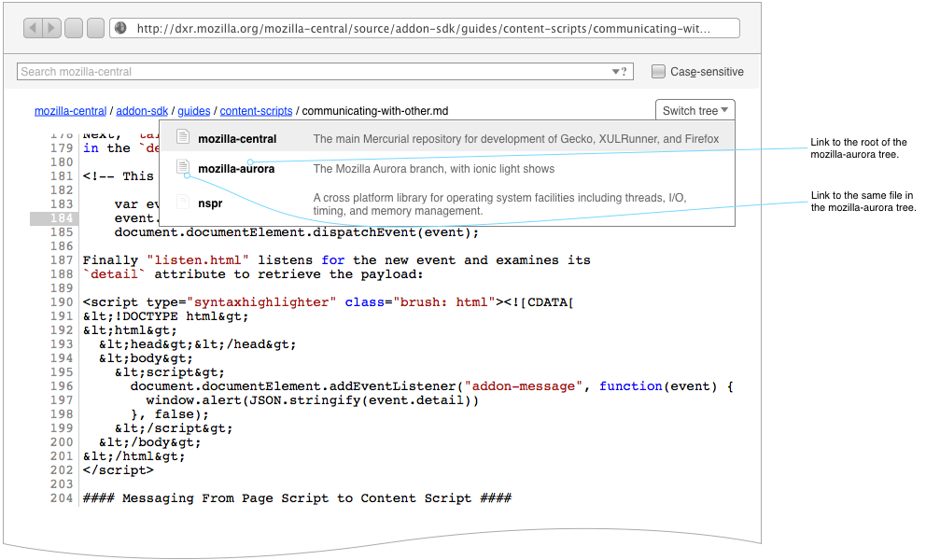
Task: Click line number 187
Action: coord(62,259)
